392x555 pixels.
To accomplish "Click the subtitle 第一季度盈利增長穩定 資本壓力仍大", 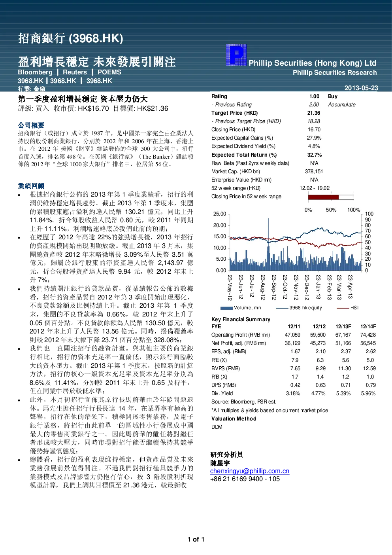I will click(x=83, y=99).
